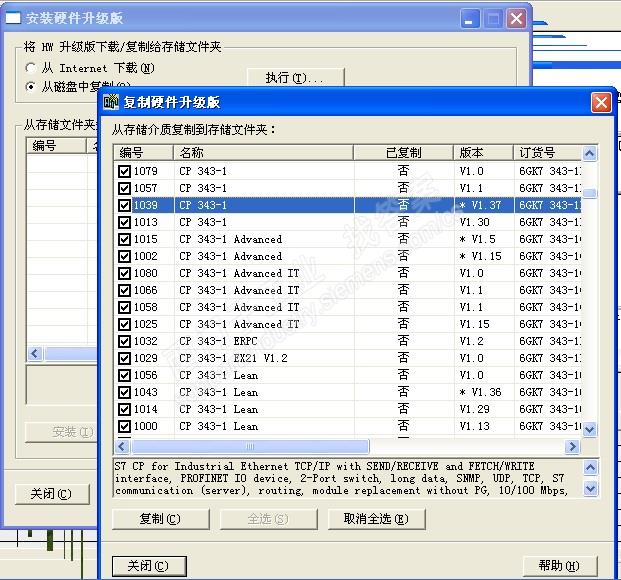
Task: Click 关闭(C) in the copy dialog
Action: [149, 566]
